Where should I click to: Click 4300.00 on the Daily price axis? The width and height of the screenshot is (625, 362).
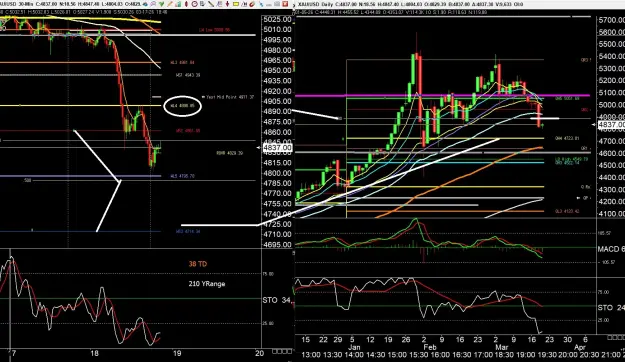click(x=612, y=190)
